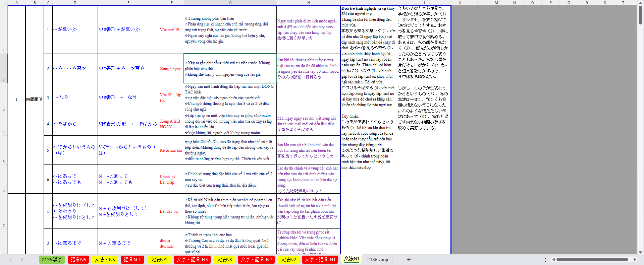Viewport: 644px width, 265px height.
Task: Switch to the 文法N3 sheet tab
Action: point(224,260)
